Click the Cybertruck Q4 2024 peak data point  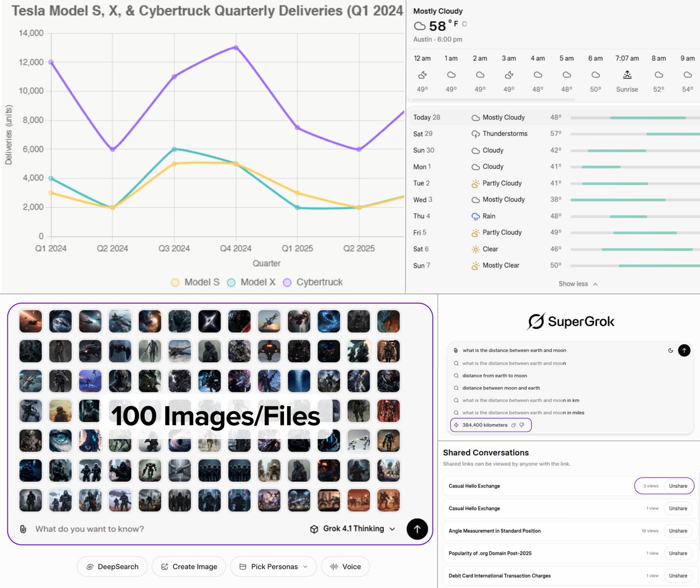point(236,47)
